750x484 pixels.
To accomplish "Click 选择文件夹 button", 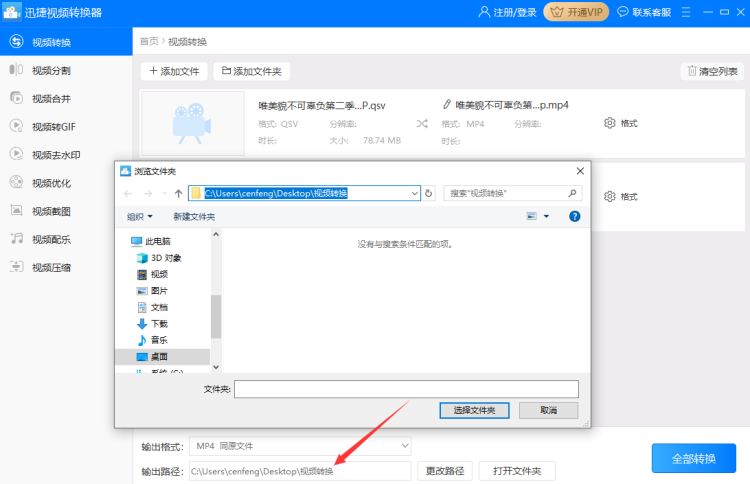I will coord(474,410).
